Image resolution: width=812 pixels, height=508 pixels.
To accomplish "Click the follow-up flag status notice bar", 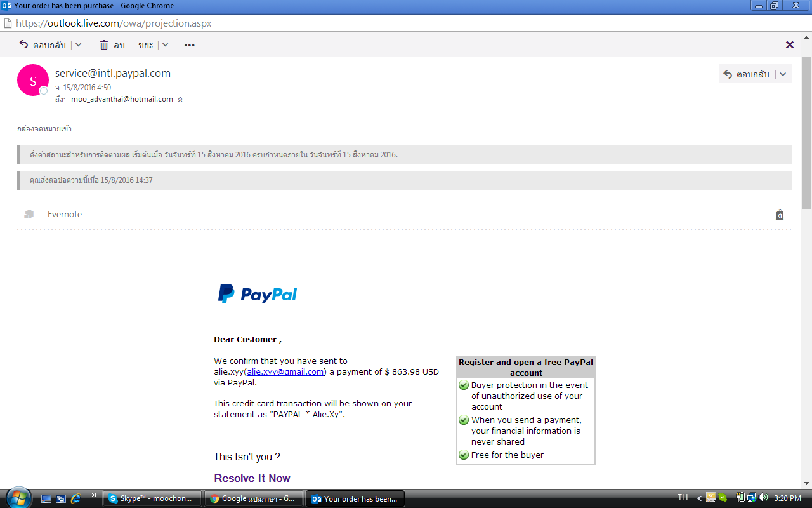I will [x=405, y=155].
